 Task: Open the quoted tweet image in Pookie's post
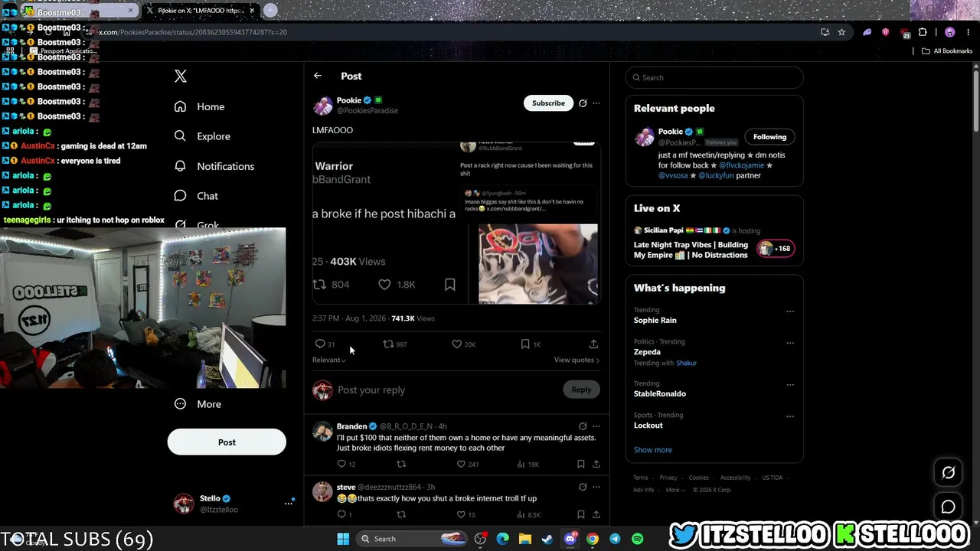click(456, 223)
